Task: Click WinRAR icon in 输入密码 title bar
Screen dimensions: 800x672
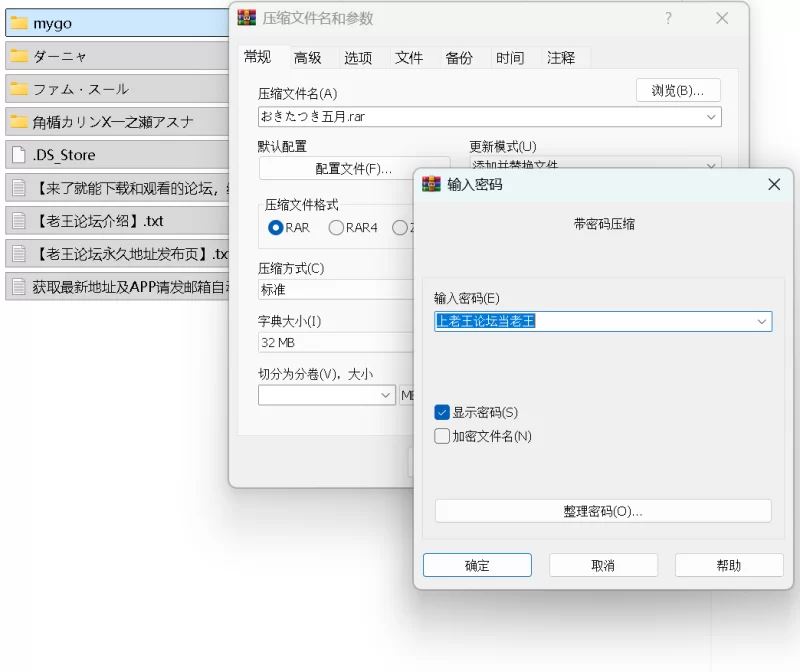Action: point(431,184)
